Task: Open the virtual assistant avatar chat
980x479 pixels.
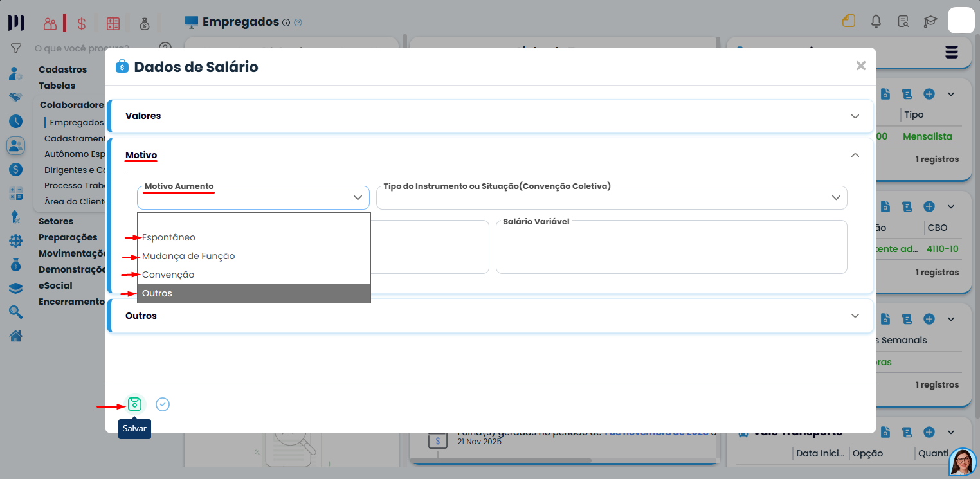Action: 963,462
